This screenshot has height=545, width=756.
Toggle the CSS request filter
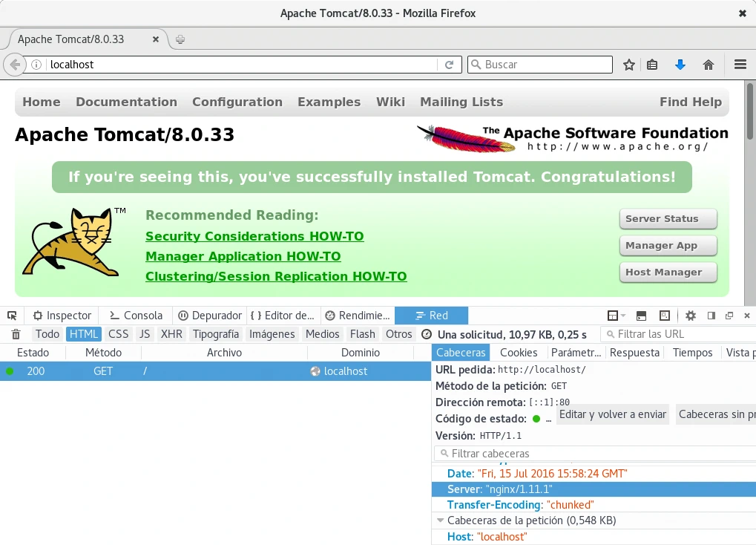coord(118,334)
